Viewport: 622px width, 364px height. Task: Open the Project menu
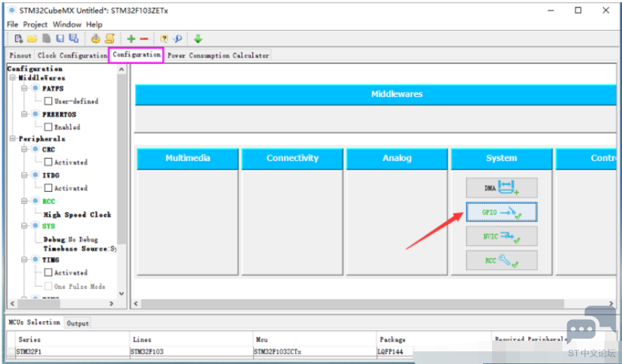35,25
